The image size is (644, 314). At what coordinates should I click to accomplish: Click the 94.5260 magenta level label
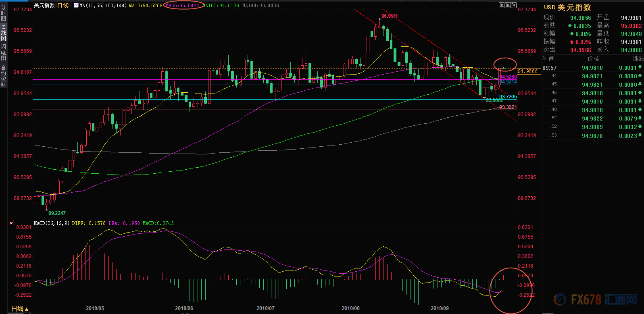(x=508, y=77)
